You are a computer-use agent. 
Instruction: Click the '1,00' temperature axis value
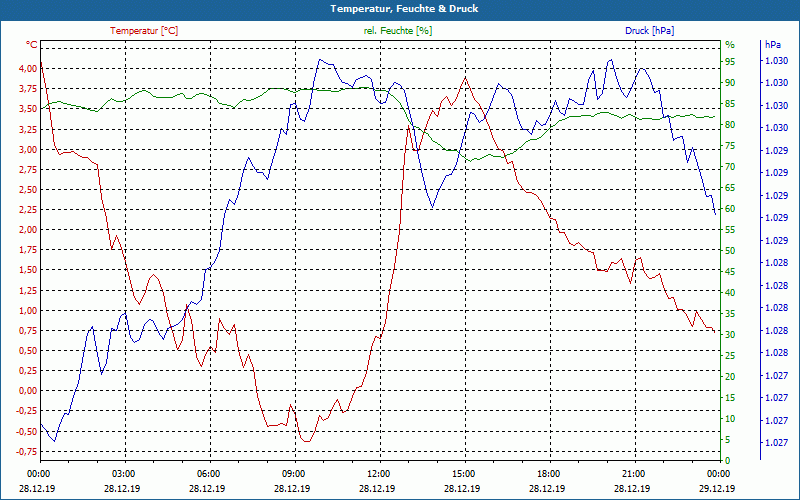click(x=28, y=310)
